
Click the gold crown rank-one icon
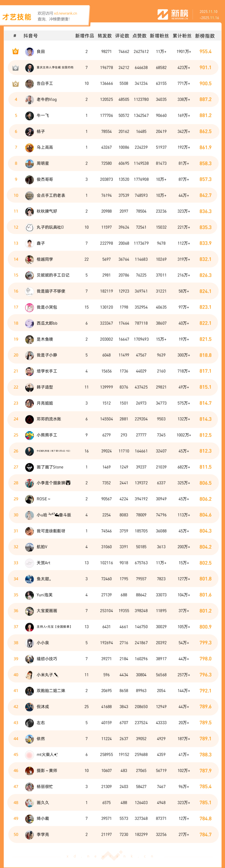[x=15, y=52]
